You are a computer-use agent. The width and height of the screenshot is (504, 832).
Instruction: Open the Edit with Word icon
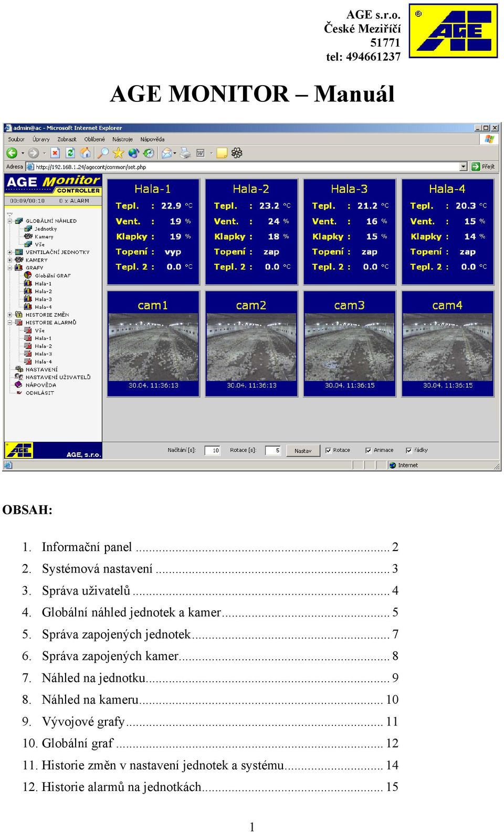[x=200, y=153]
